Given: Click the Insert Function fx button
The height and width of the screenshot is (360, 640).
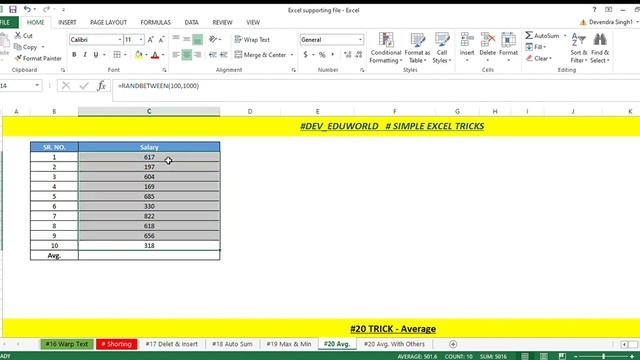Looking at the screenshot, I should tap(101, 86).
